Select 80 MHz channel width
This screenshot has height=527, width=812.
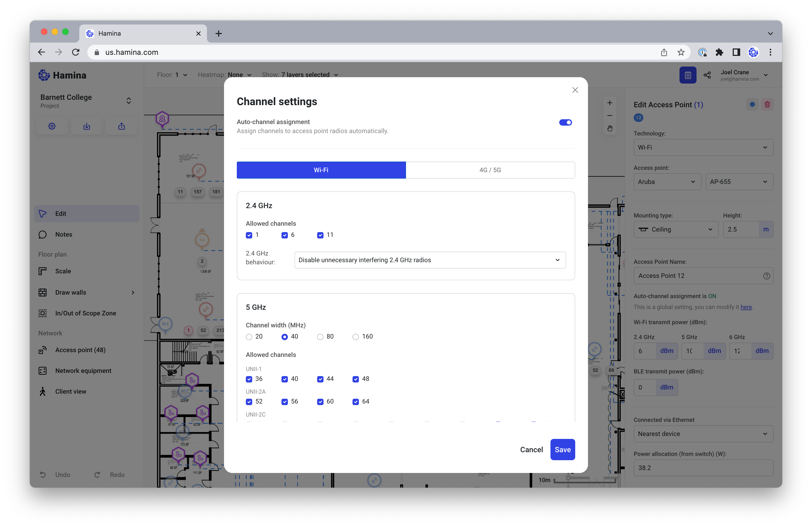[x=320, y=337]
